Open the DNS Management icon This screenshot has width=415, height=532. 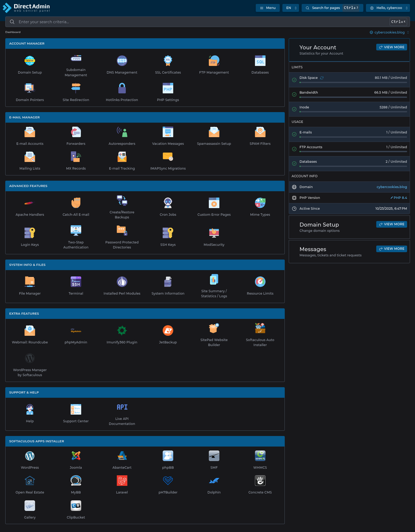coord(122,61)
